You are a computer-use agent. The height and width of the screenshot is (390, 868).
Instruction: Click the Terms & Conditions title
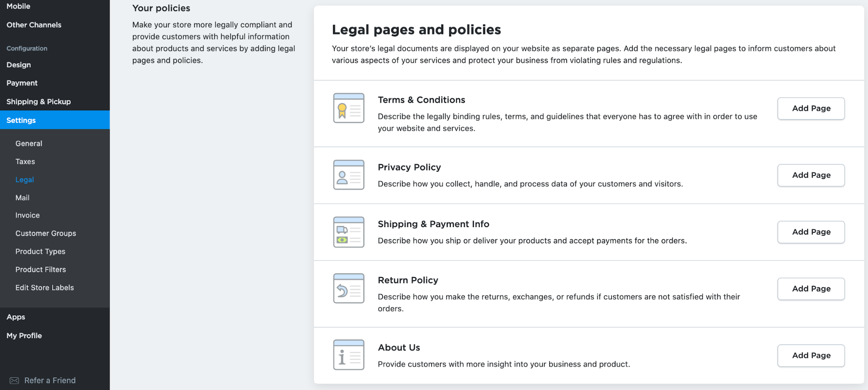[421, 100]
